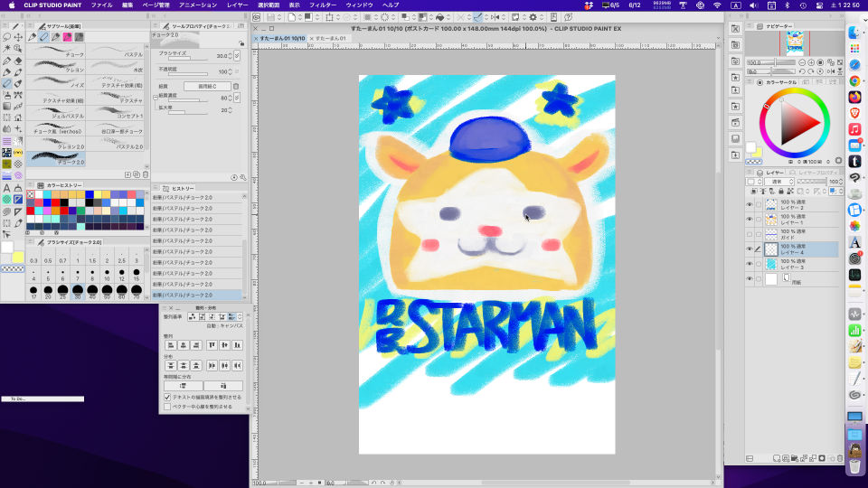Open the 紙質 paper texture selector
The width and height of the screenshot is (868, 488).
pos(207,87)
